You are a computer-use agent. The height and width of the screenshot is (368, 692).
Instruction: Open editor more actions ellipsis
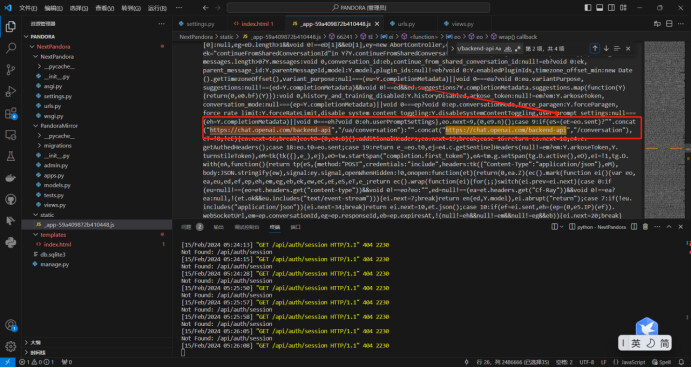[x=682, y=24]
